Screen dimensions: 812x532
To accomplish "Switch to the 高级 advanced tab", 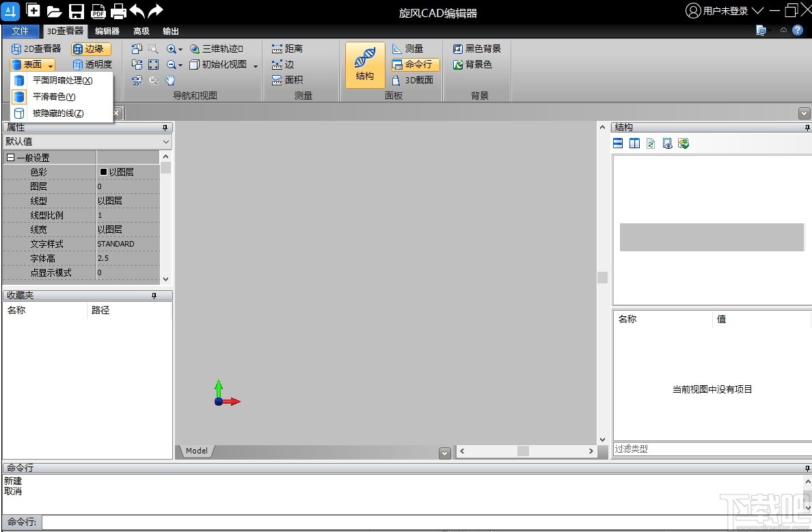I will [x=141, y=31].
